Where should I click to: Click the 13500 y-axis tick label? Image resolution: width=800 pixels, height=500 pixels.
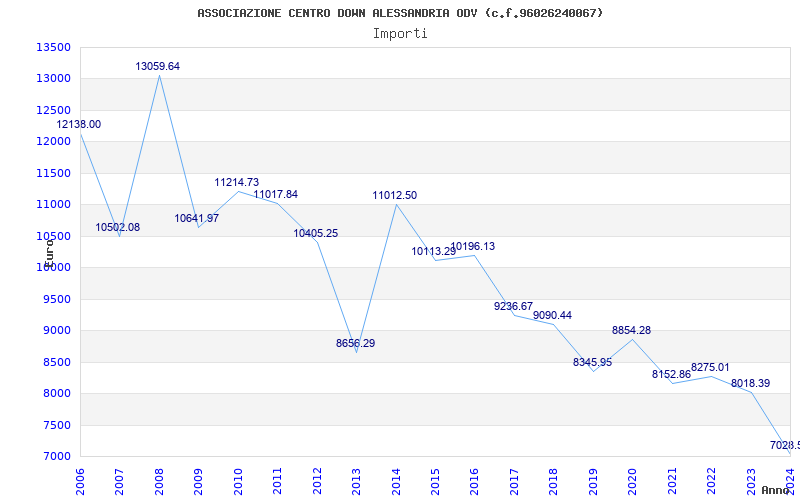[x=53, y=47]
